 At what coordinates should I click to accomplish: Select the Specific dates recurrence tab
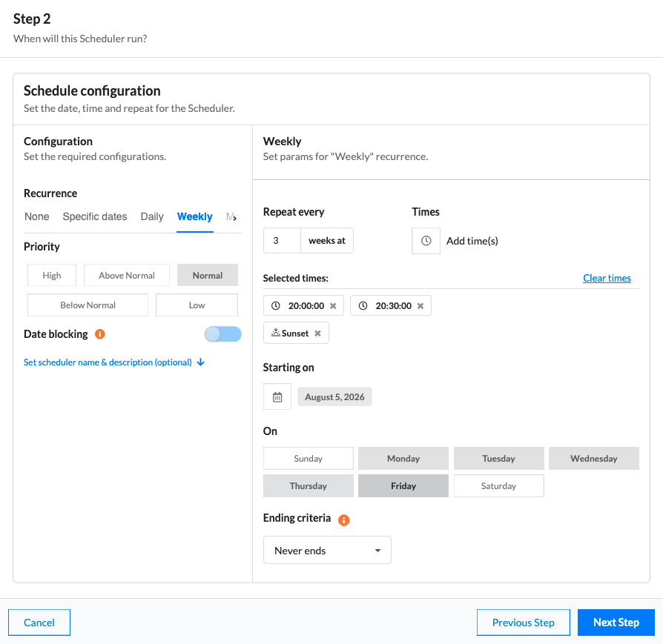coord(95,217)
